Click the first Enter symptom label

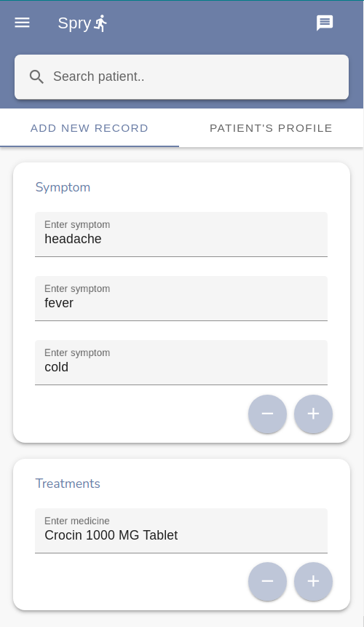coord(77,225)
